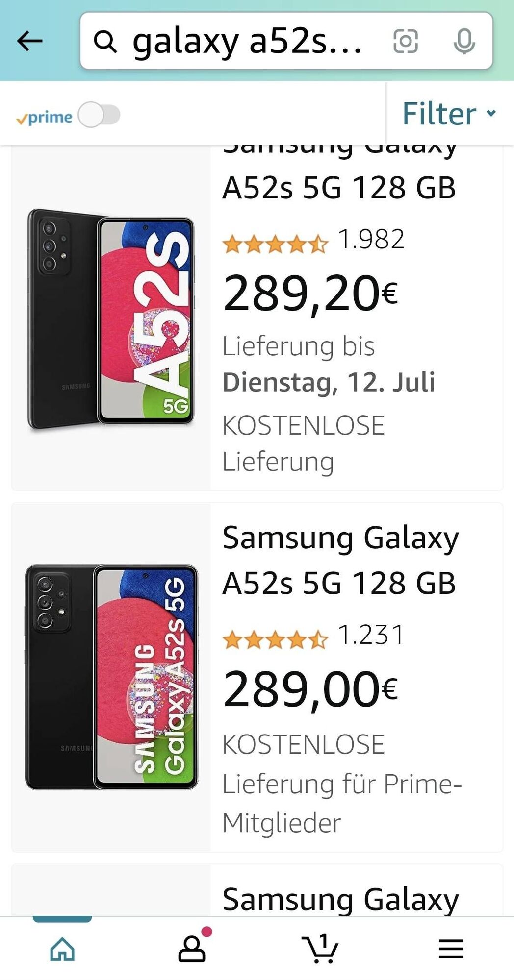View star ratings with 1.982 reviews
The height and width of the screenshot is (980, 514).
(x=275, y=244)
